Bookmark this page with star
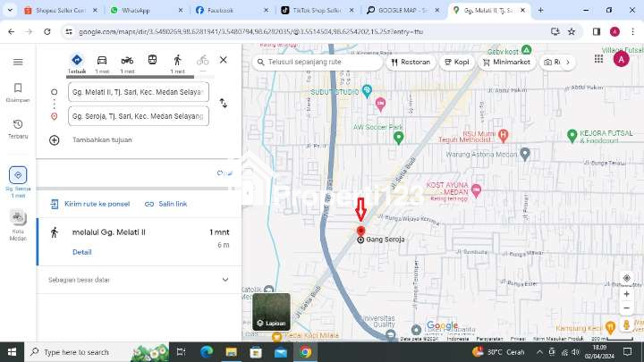Image resolution: width=644 pixels, height=362 pixels. (572, 31)
